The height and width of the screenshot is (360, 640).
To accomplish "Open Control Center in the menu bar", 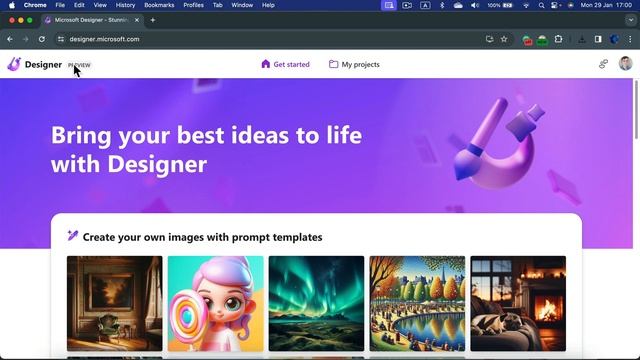I will [x=555, y=5].
